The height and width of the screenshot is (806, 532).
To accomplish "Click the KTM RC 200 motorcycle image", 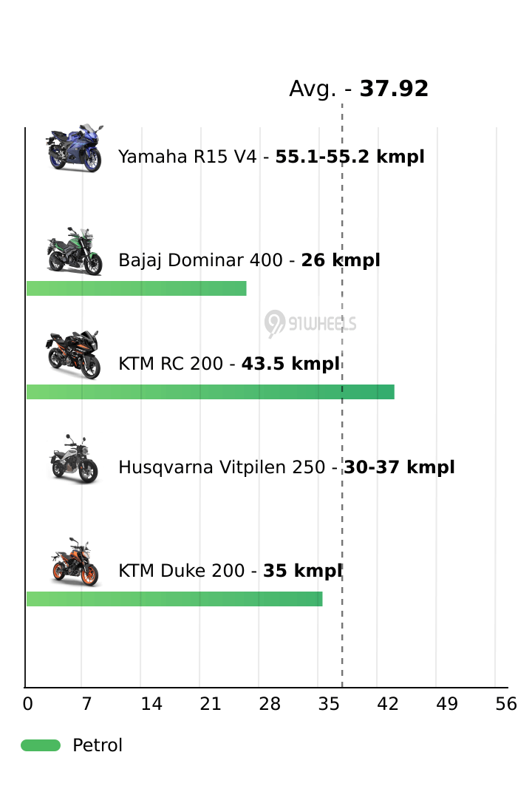I will (74, 356).
